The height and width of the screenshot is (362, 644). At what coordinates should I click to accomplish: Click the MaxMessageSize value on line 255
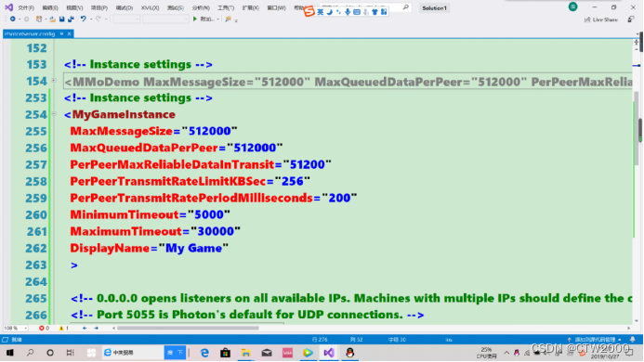click(x=209, y=131)
